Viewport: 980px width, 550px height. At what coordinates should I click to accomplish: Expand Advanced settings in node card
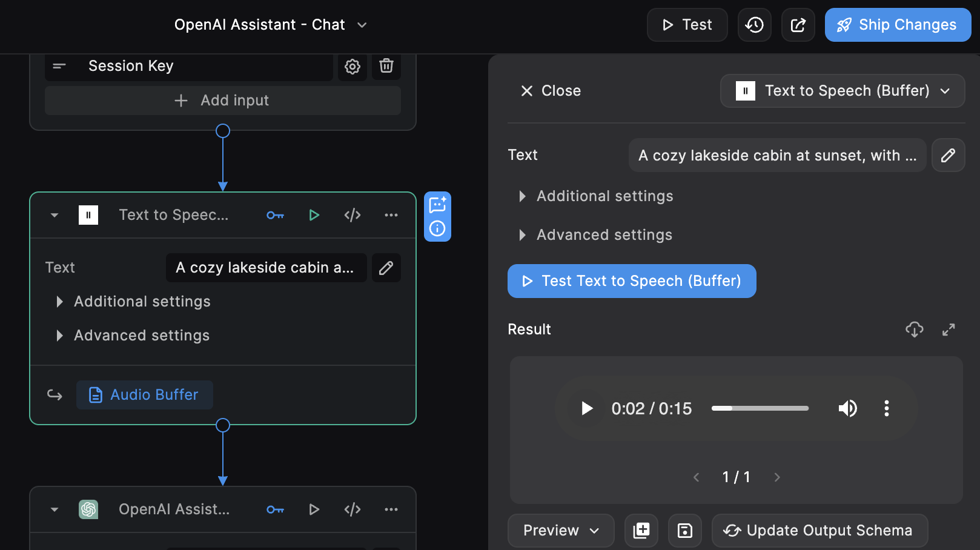[x=133, y=336]
